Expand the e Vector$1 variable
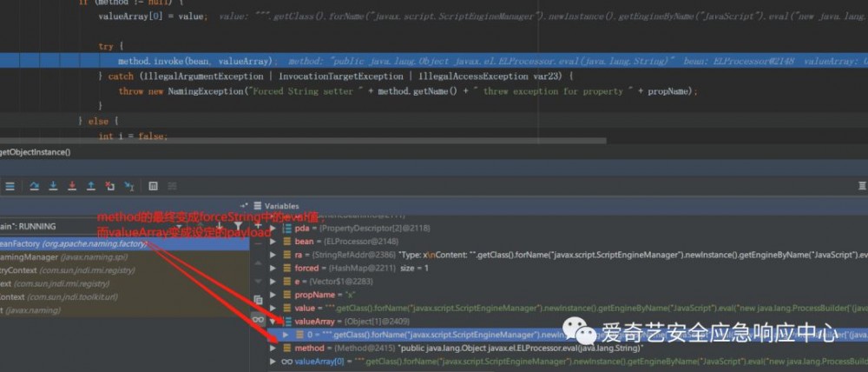The width and height of the screenshot is (868, 372). (273, 281)
